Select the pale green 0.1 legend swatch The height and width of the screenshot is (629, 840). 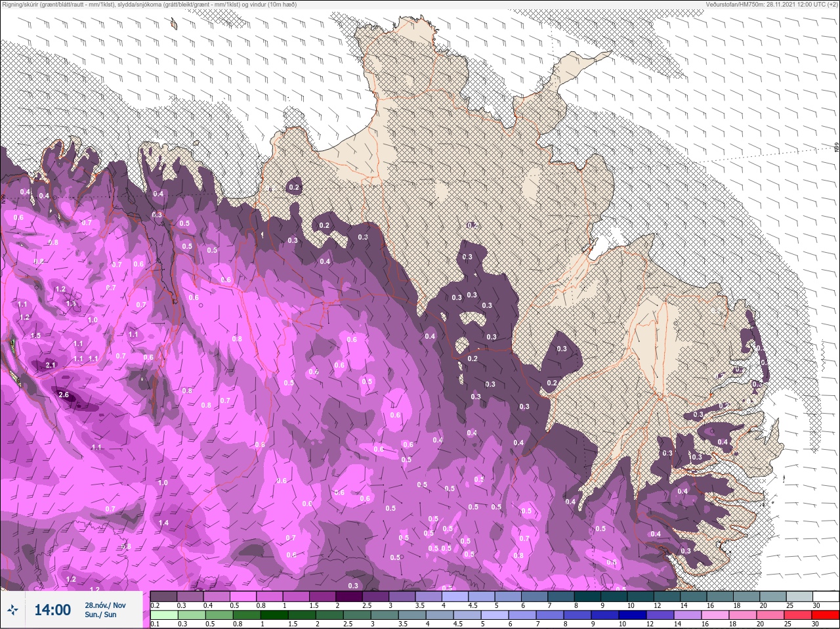(164, 615)
